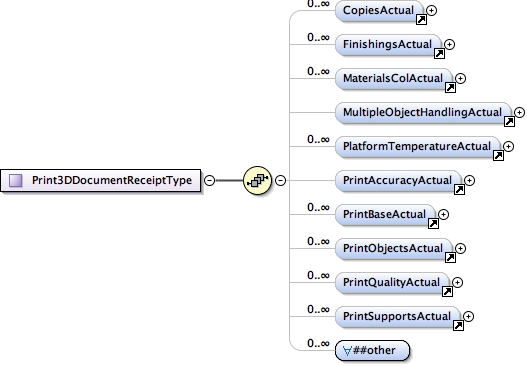Follow the PrintBaseActual reference arrow icon

pyautogui.click(x=433, y=223)
